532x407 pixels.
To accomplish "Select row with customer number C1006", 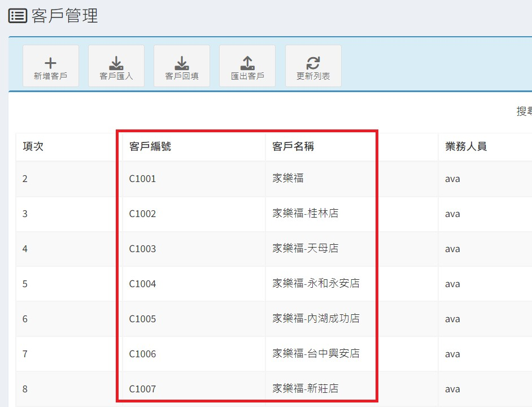I will point(142,354).
